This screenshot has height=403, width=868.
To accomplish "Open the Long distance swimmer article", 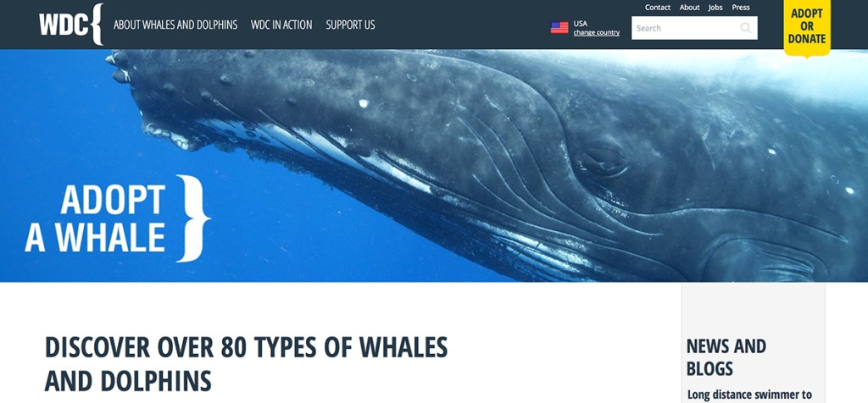I will click(x=749, y=395).
